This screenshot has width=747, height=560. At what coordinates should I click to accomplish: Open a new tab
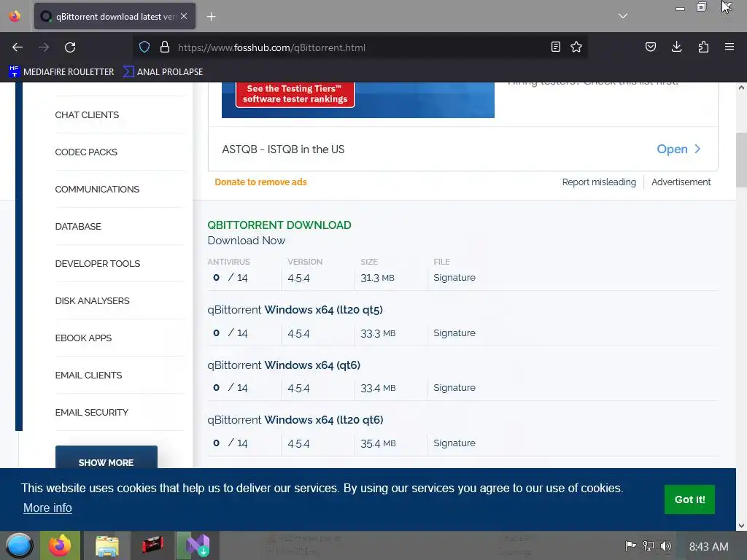click(211, 17)
